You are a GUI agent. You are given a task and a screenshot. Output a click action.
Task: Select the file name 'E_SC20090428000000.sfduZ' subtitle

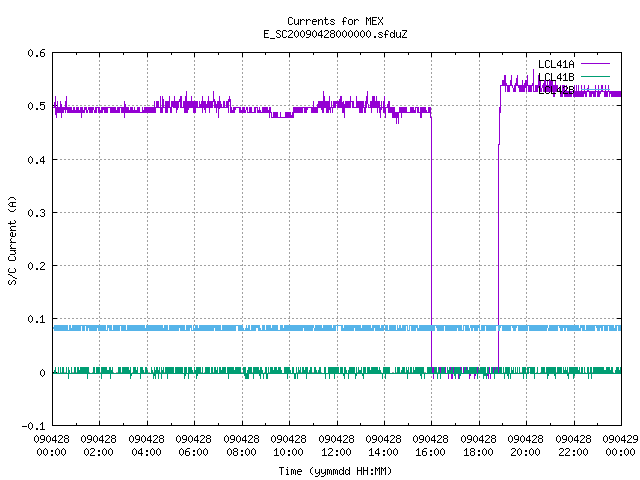click(x=335, y=34)
